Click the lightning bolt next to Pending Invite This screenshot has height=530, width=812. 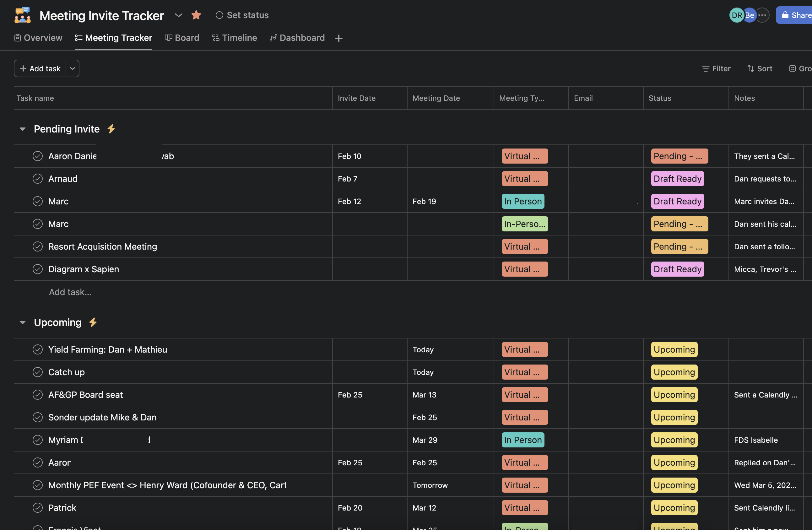click(x=111, y=129)
